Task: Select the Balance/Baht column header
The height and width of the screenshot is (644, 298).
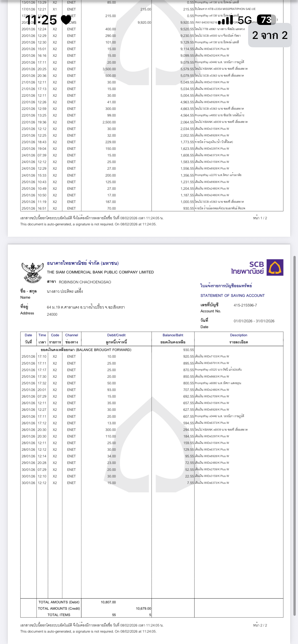Action: pyautogui.click(x=173, y=339)
